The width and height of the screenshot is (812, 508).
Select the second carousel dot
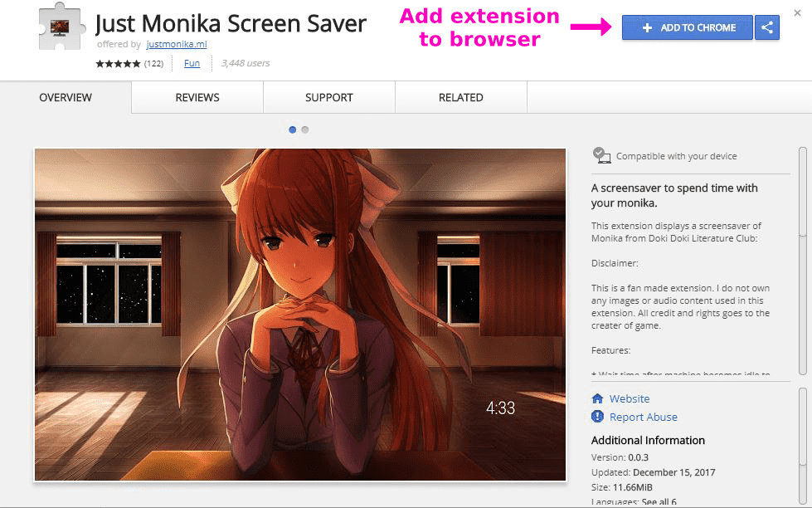click(x=305, y=129)
